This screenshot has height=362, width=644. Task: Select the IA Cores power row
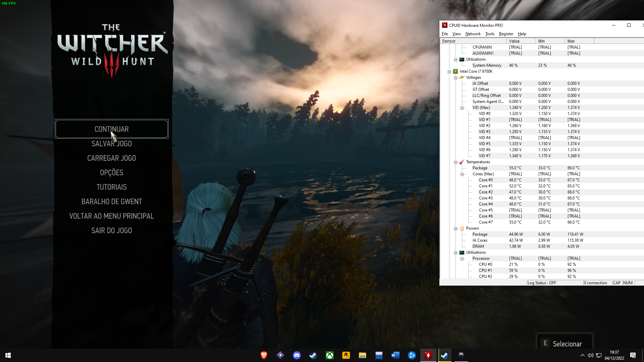point(542,240)
